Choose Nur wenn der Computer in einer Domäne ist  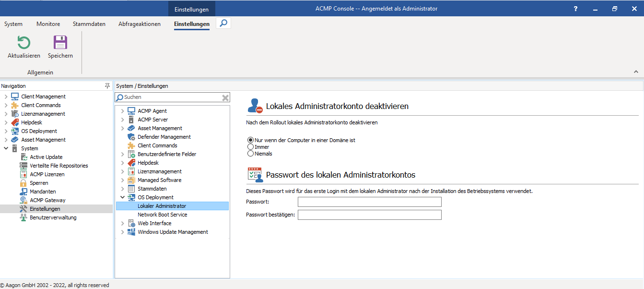(x=250, y=139)
